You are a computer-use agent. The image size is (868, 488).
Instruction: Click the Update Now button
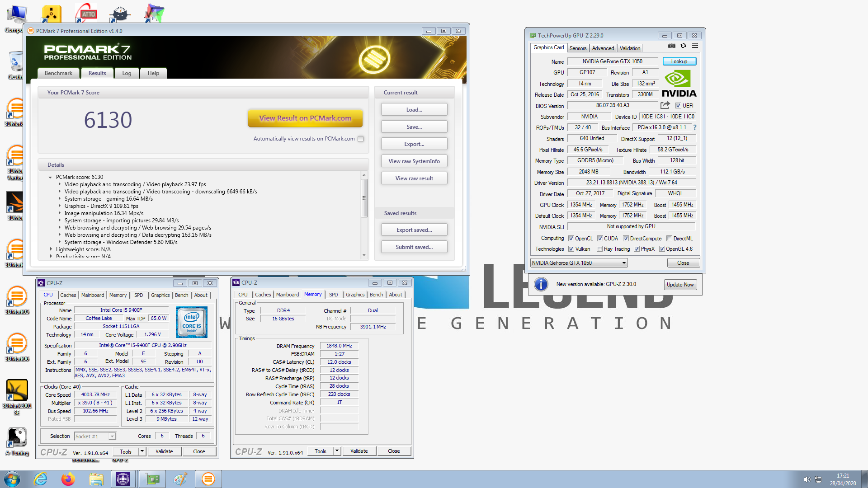pyautogui.click(x=680, y=285)
